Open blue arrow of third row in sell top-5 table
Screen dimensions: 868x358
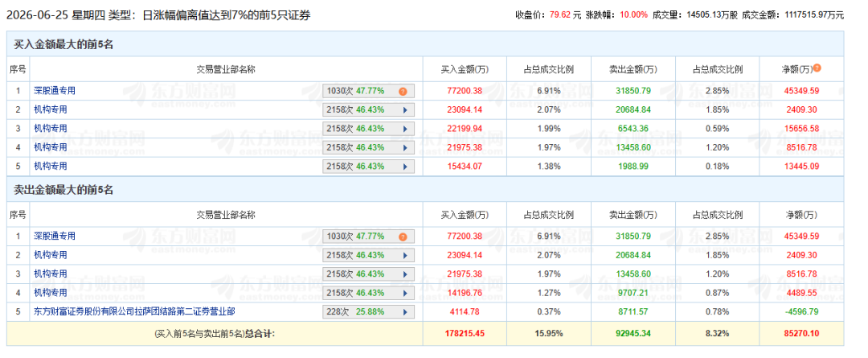click(405, 274)
